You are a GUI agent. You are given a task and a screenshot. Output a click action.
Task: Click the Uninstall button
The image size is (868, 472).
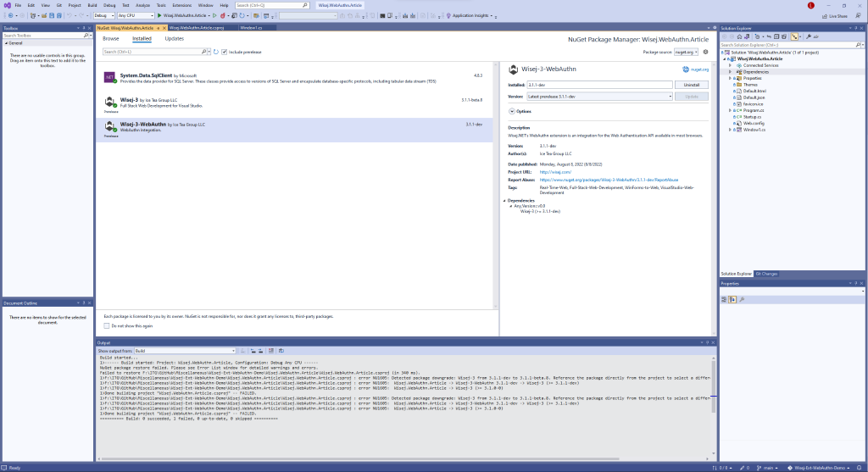pyautogui.click(x=692, y=85)
